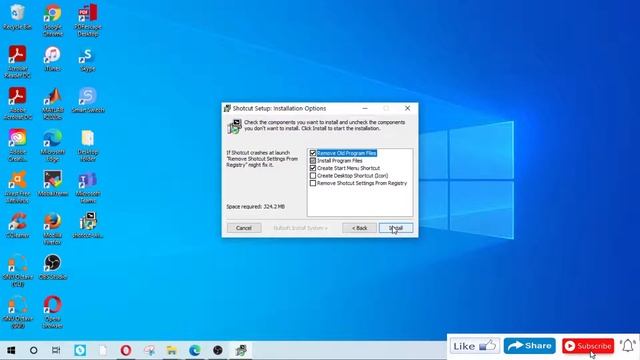Select the CCleaner desktop shortcut
This screenshot has height=360, width=640.
coord(17,225)
